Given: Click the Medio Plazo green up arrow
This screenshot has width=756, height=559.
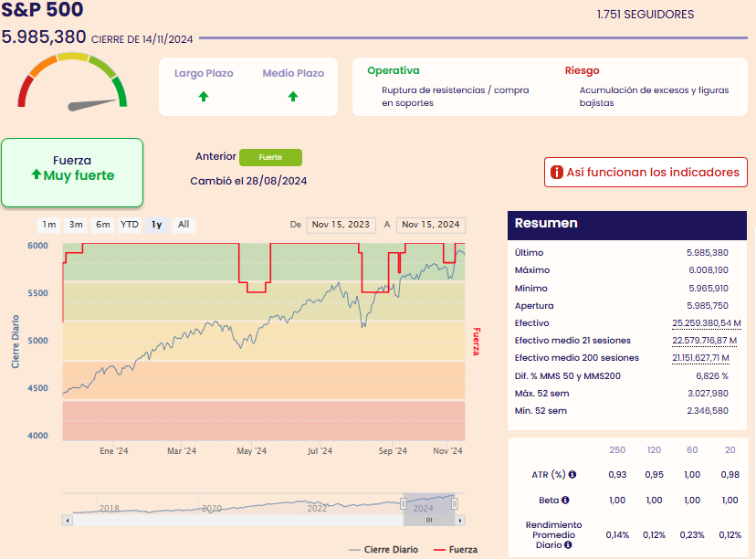Looking at the screenshot, I should click(293, 97).
